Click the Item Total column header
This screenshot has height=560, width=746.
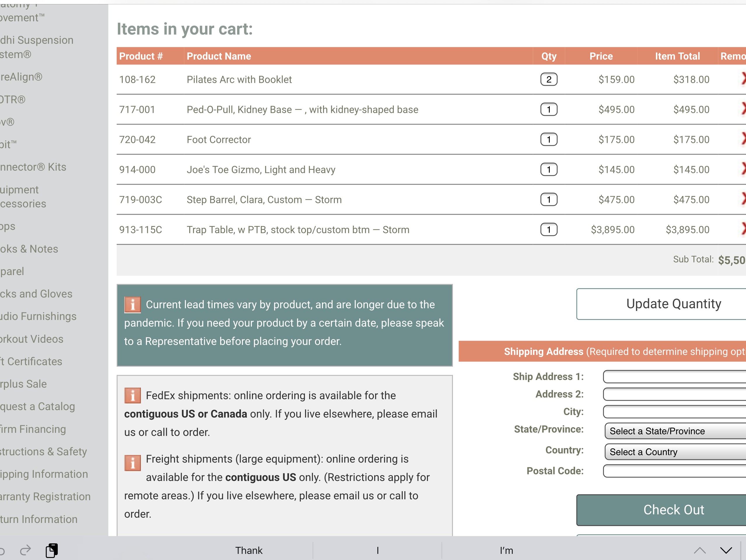click(x=677, y=56)
